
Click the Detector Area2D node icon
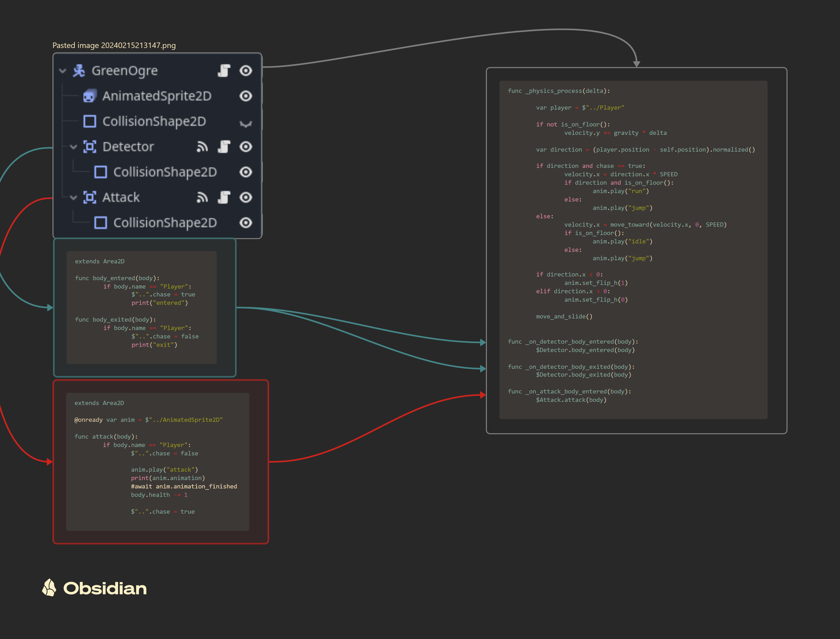90,147
